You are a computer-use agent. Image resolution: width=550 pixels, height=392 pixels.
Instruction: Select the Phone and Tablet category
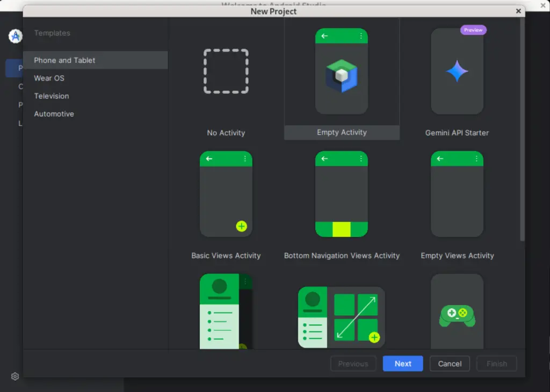click(63, 60)
